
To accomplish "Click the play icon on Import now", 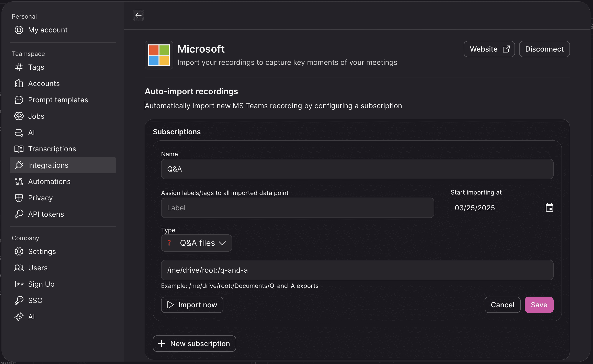I will click(x=170, y=305).
